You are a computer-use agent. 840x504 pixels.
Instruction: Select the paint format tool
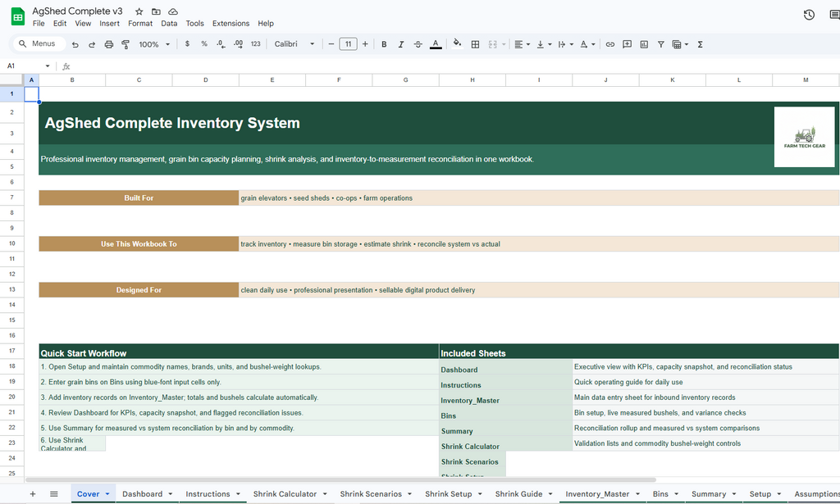(x=126, y=44)
